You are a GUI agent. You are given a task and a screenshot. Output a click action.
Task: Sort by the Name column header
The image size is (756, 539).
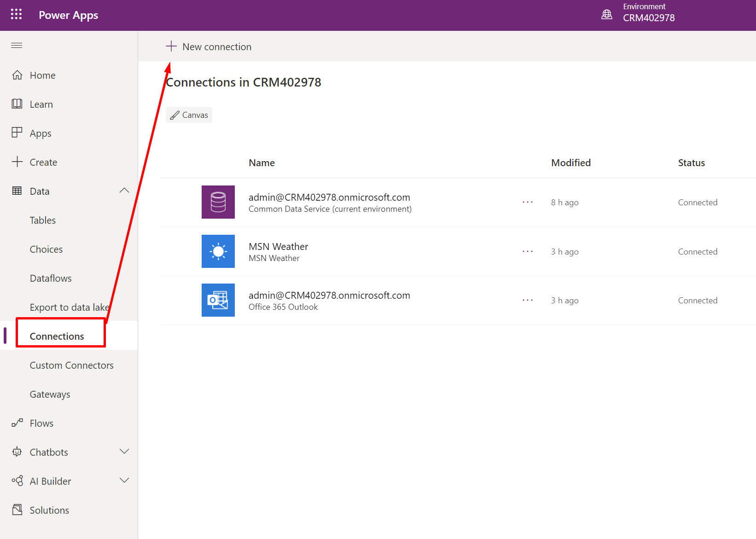[262, 162]
